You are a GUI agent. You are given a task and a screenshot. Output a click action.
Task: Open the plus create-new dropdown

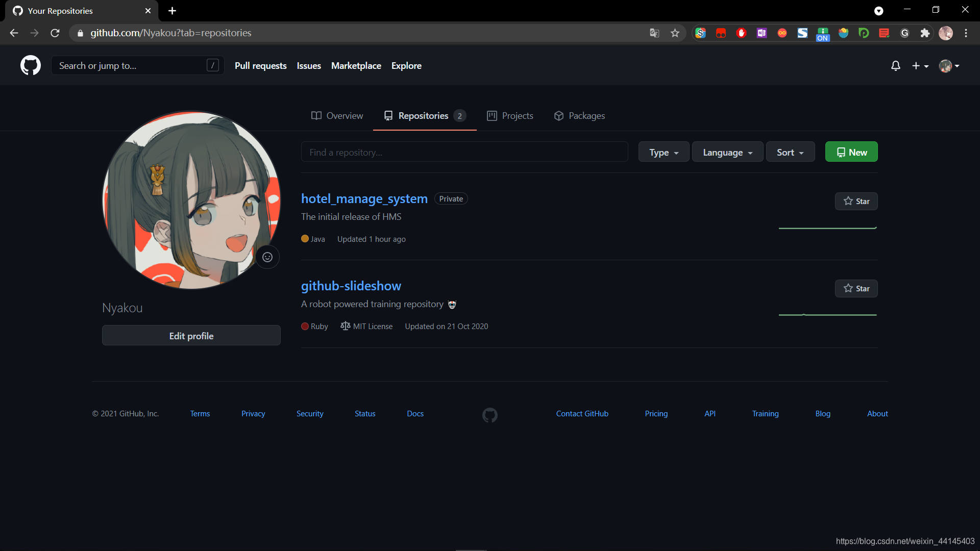pos(920,66)
